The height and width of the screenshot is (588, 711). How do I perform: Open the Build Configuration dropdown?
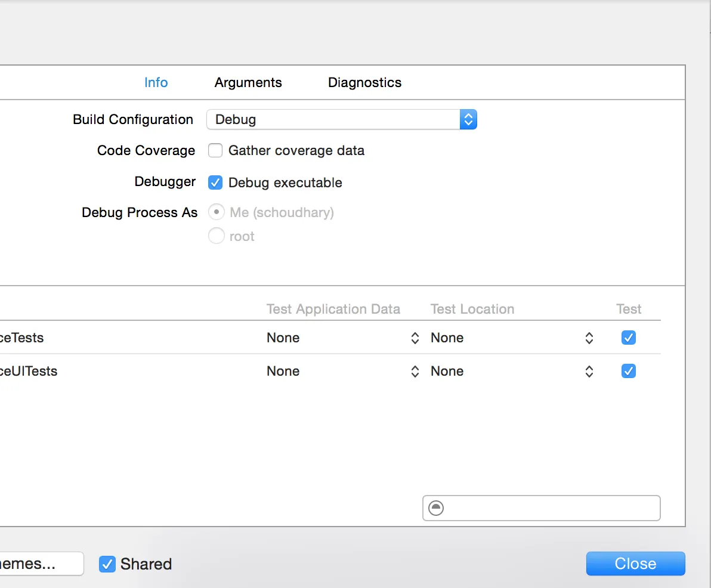pyautogui.click(x=342, y=119)
